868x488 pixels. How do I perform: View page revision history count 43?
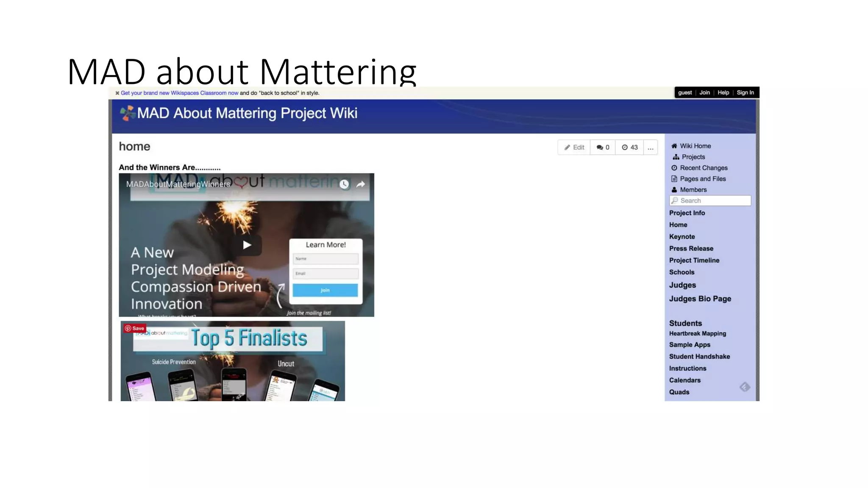tap(629, 147)
